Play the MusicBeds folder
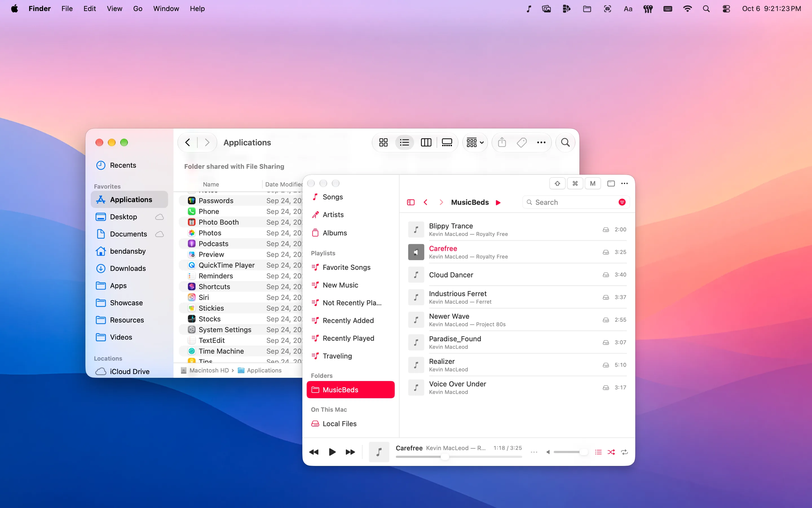Image resolution: width=812 pixels, height=508 pixels. coord(498,203)
